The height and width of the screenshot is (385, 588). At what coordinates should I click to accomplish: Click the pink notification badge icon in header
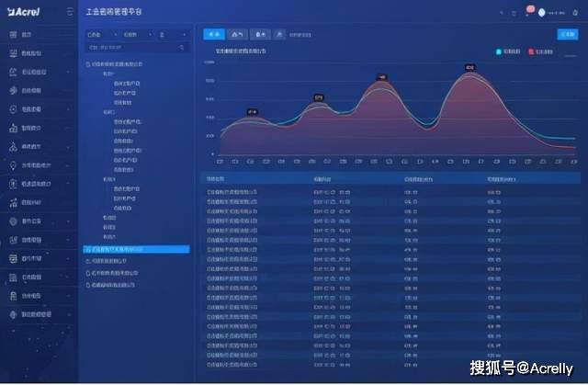tap(529, 11)
